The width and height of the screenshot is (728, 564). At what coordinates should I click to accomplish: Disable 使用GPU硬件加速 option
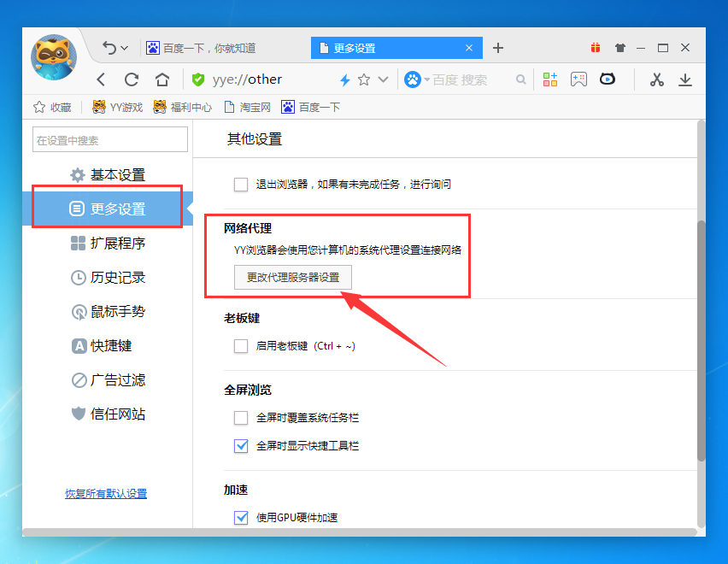click(x=242, y=517)
